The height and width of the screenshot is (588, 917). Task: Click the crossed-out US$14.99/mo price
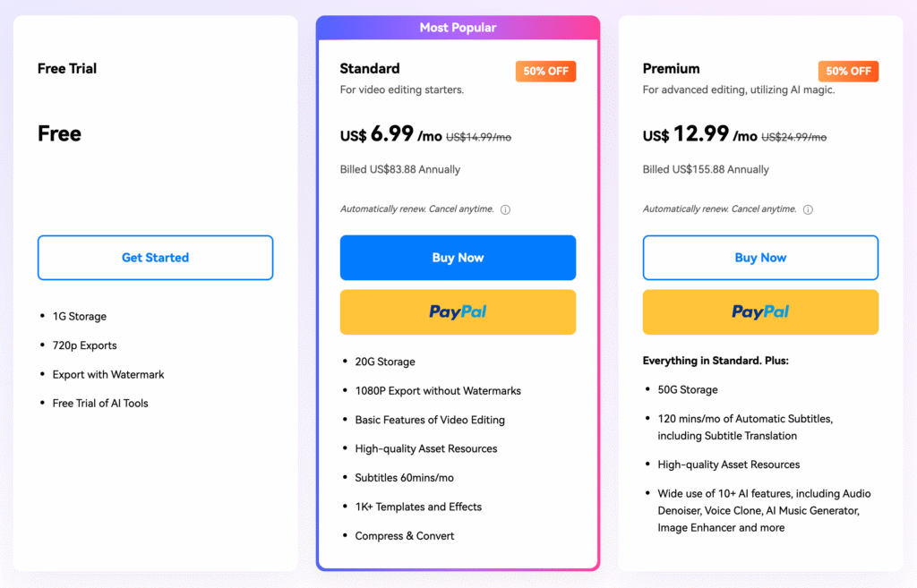(x=478, y=137)
